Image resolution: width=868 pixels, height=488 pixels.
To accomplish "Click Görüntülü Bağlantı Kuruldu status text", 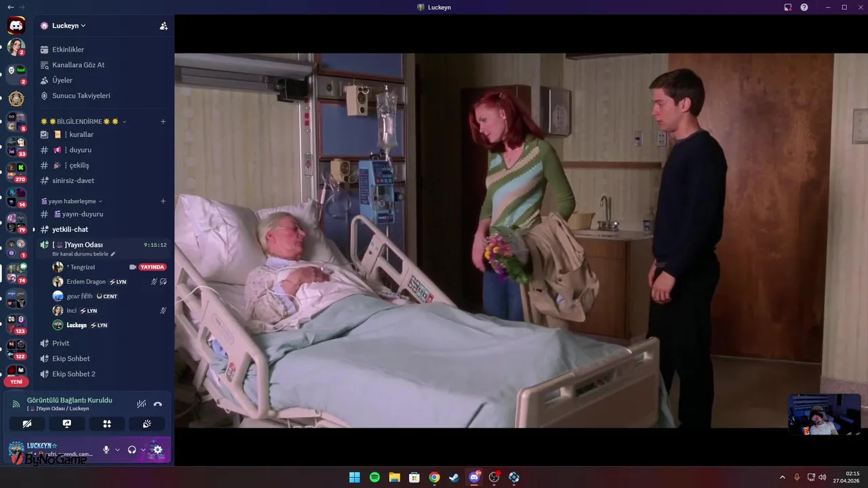I will tap(70, 400).
